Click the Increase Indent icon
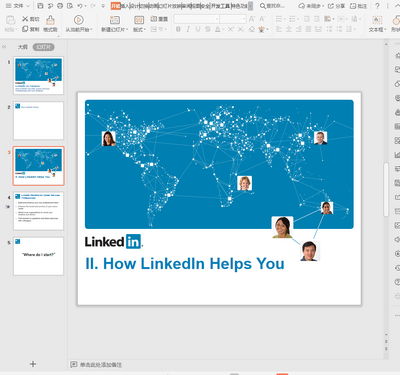 point(317,19)
